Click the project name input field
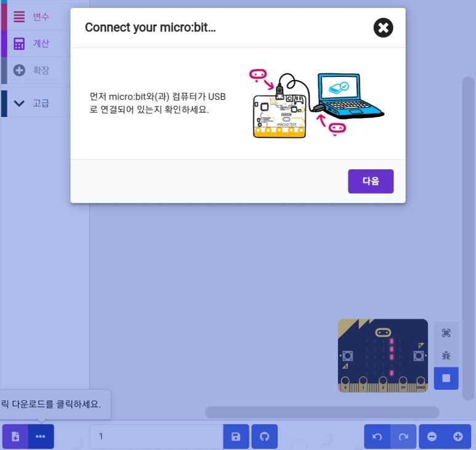This screenshot has width=476, height=450. pyautogui.click(x=156, y=436)
